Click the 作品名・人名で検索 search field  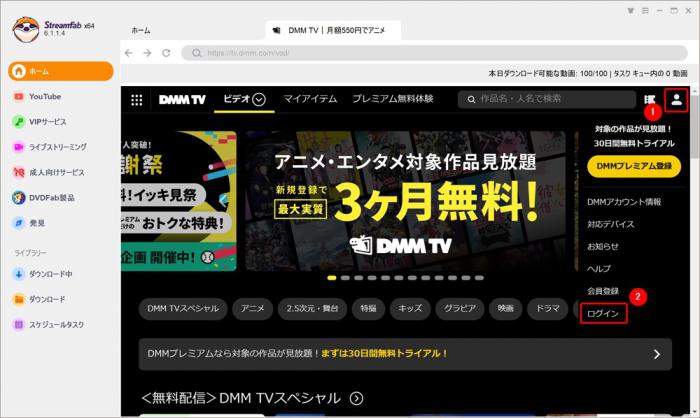[546, 99]
